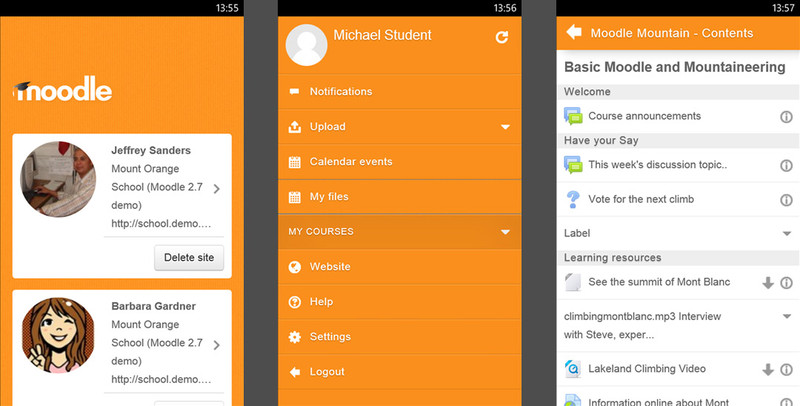800x406 pixels.
Task: Click the Moodle logo
Action: coord(62,89)
